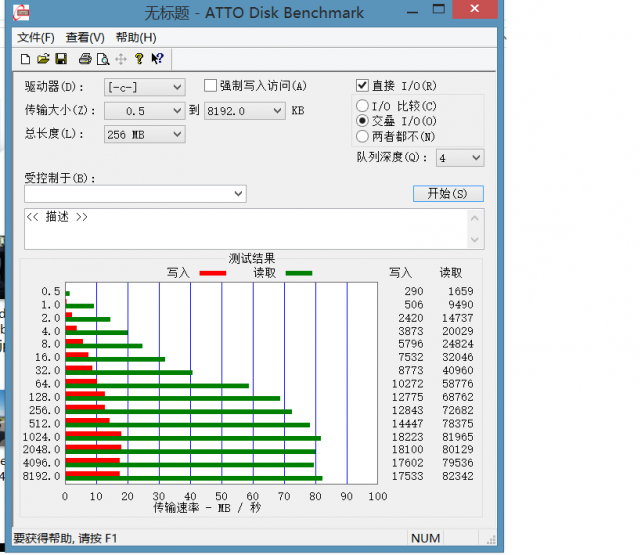This screenshot has width=640, height=555.
Task: Open the transfer size 0.5 dropdown
Action: point(145,111)
